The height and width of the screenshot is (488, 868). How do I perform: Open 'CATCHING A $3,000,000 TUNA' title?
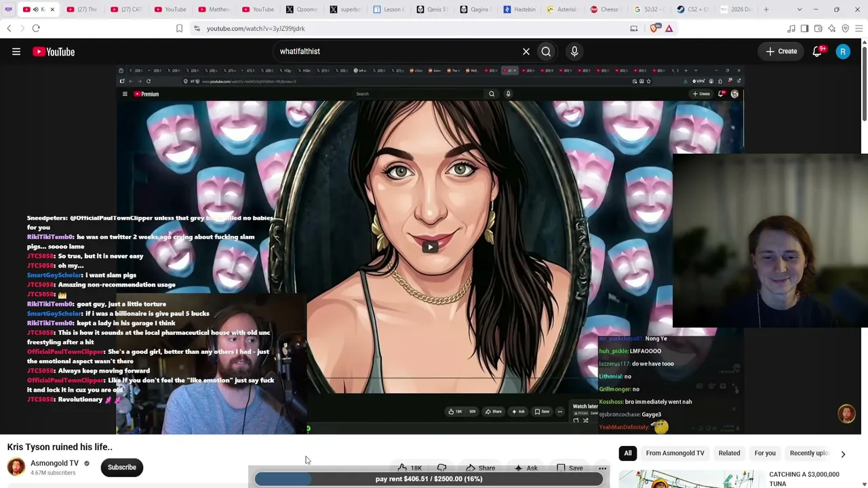(804, 479)
